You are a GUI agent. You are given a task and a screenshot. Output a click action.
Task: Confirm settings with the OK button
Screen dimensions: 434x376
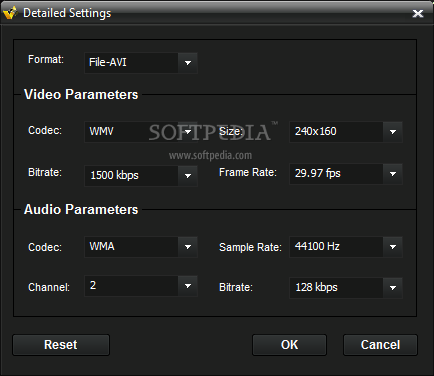point(289,345)
